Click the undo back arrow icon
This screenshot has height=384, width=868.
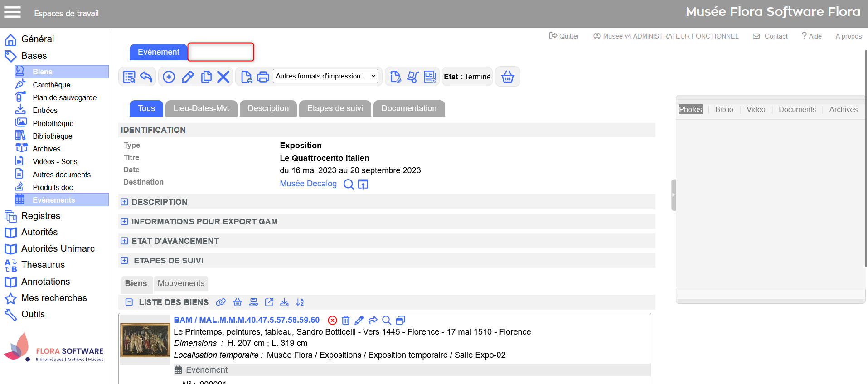click(146, 77)
